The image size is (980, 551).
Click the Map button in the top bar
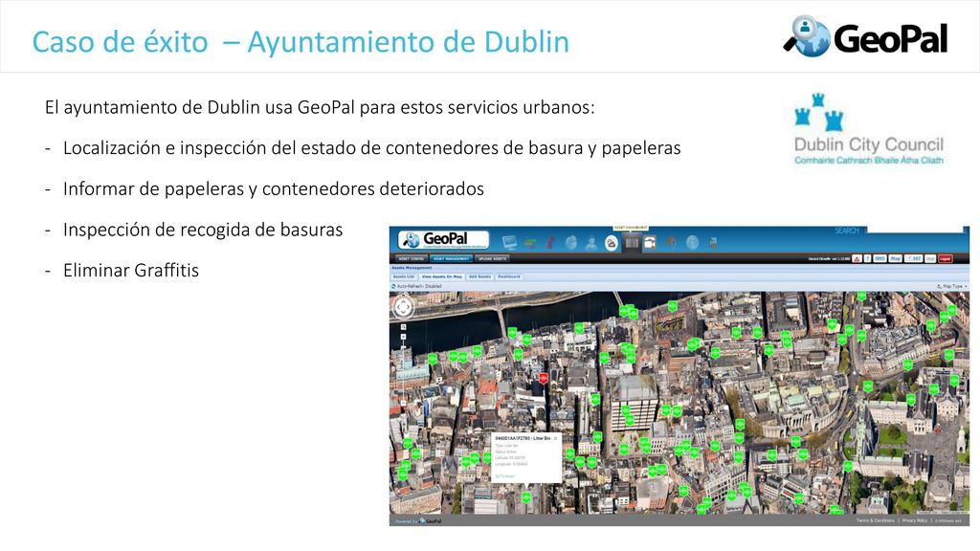coord(895,258)
